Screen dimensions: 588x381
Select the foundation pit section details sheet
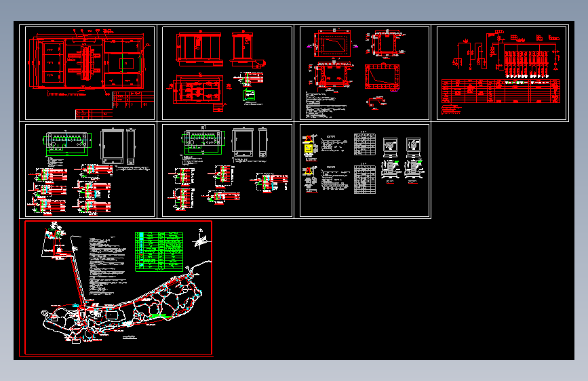point(364,73)
